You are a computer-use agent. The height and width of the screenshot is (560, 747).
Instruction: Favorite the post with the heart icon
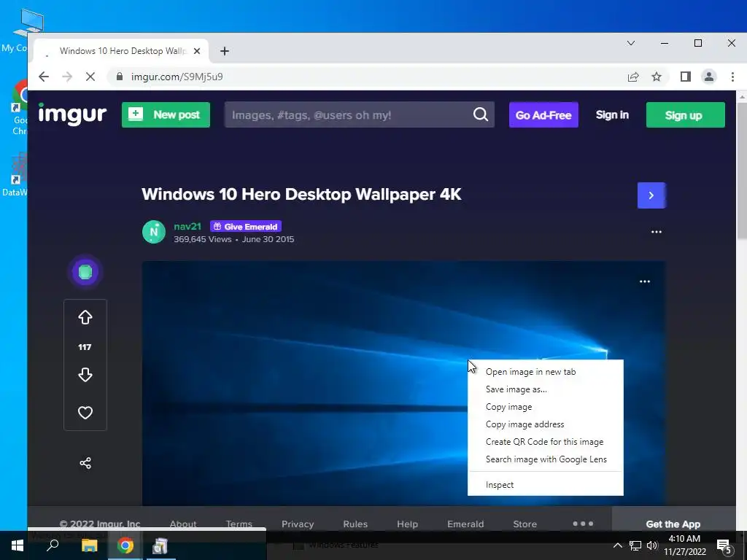[x=85, y=413]
